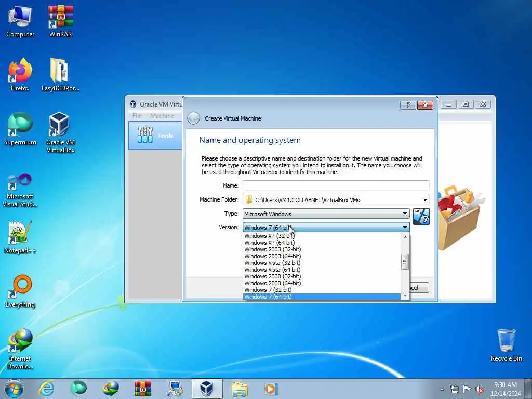Choose Windows Vista (32-bit) from list

322,263
